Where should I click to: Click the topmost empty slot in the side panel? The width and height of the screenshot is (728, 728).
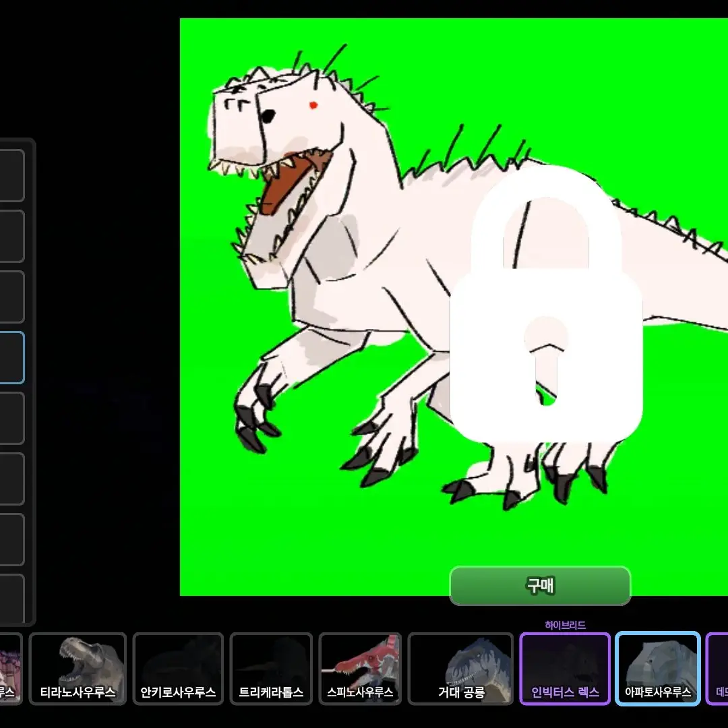click(x=11, y=175)
